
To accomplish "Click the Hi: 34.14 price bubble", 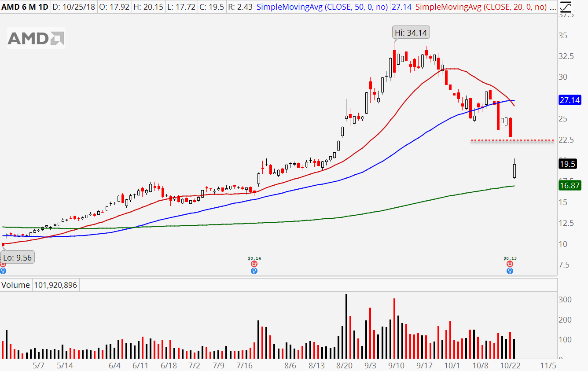I will pyautogui.click(x=411, y=33).
